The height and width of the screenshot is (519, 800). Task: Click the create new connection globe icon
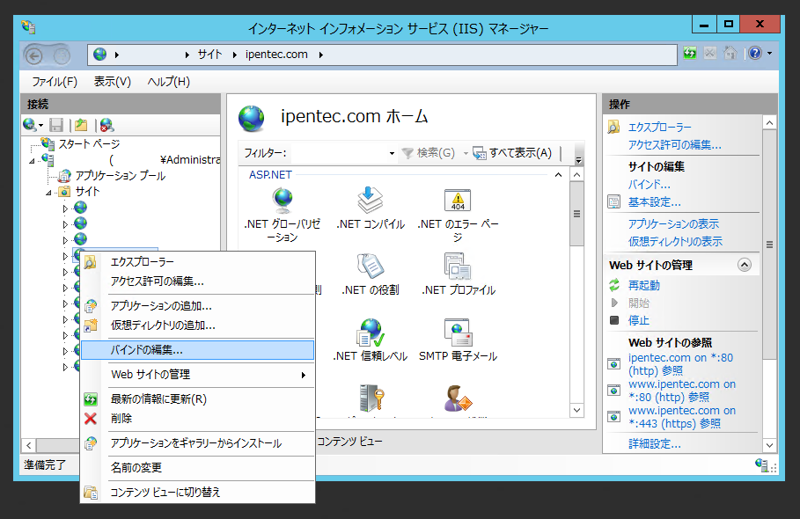click(30, 125)
